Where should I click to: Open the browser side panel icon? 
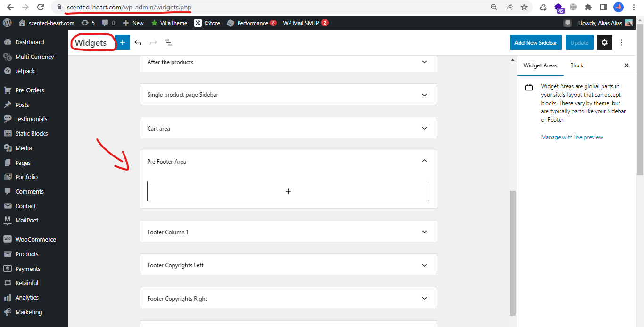[603, 7]
